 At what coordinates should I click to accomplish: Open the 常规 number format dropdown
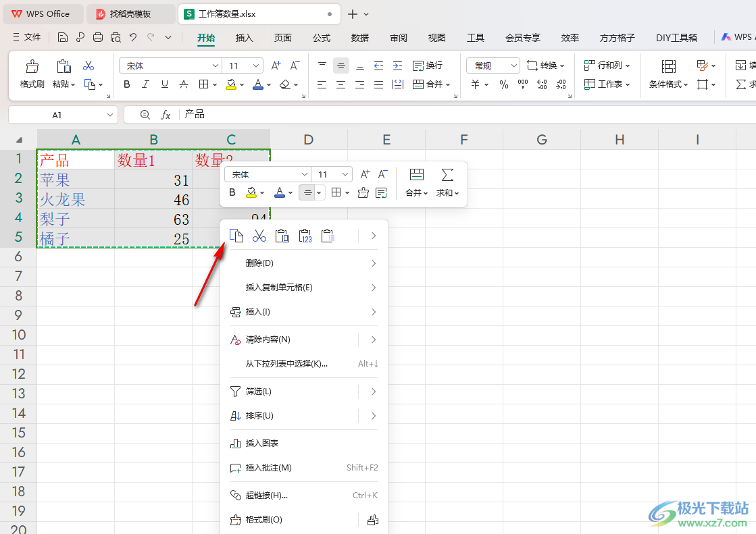coord(514,65)
